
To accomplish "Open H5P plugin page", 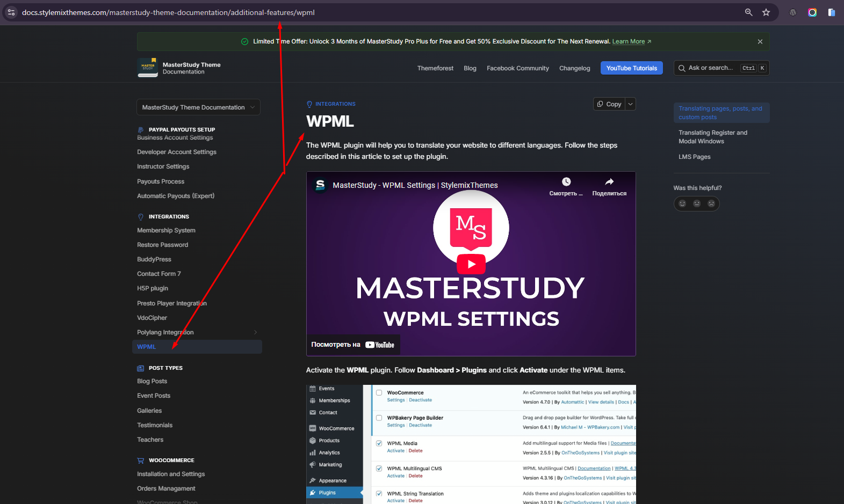I will [x=153, y=288].
